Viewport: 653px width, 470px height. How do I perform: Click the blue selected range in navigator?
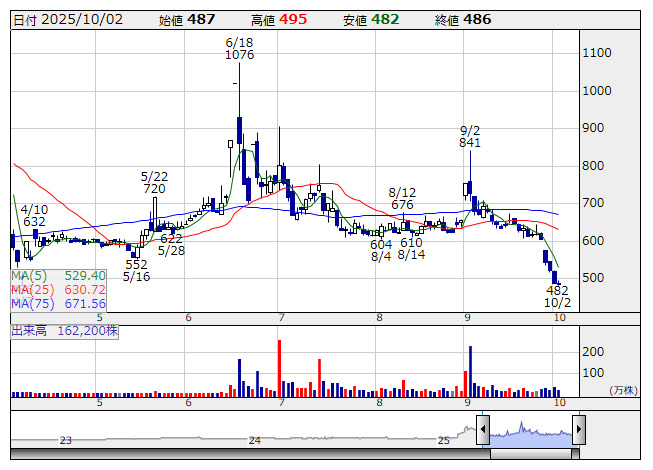tap(530, 432)
